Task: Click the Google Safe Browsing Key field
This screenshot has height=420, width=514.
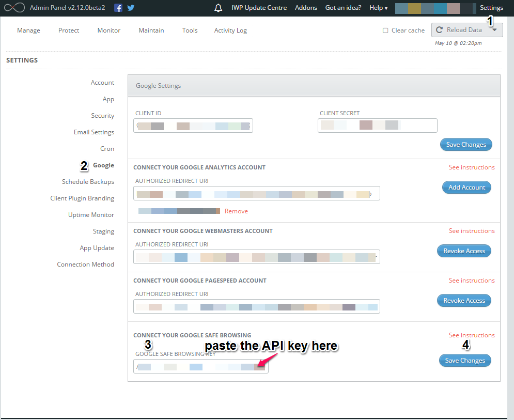Action: 201,366
